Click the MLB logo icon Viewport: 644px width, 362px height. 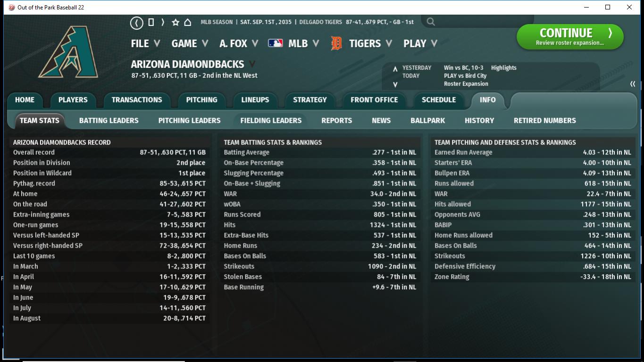[x=276, y=43]
